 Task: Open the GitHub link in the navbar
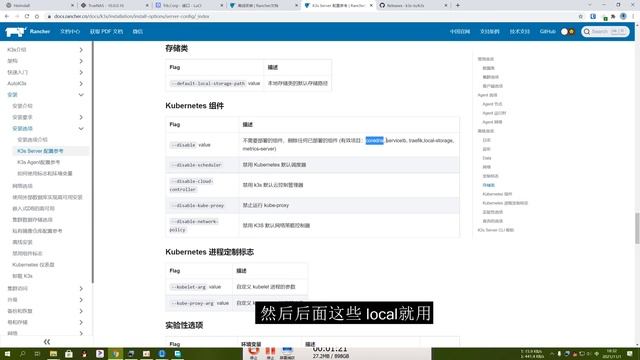[547, 31]
